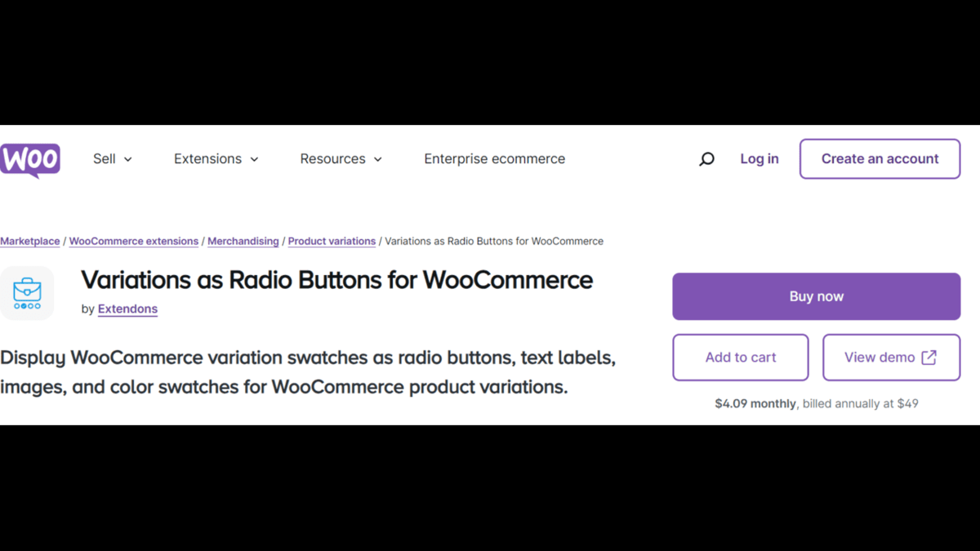The height and width of the screenshot is (551, 980).
Task: Click the Log in link
Action: (759, 158)
